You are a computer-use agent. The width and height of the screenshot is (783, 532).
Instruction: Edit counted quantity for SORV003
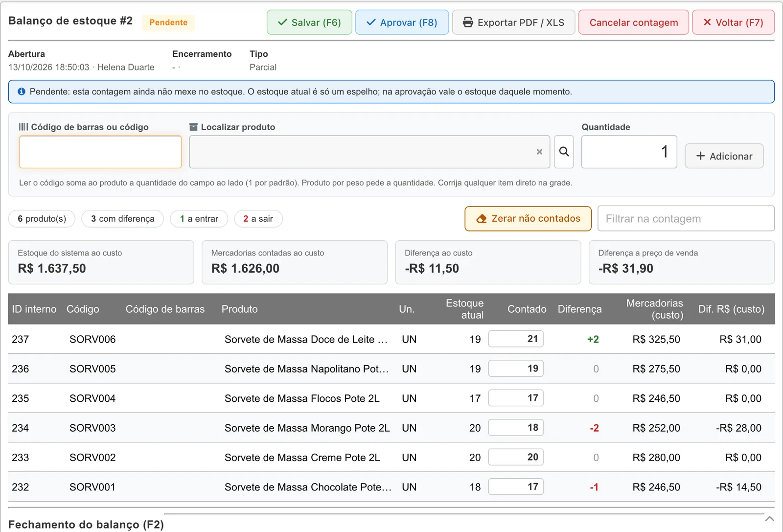pos(516,427)
